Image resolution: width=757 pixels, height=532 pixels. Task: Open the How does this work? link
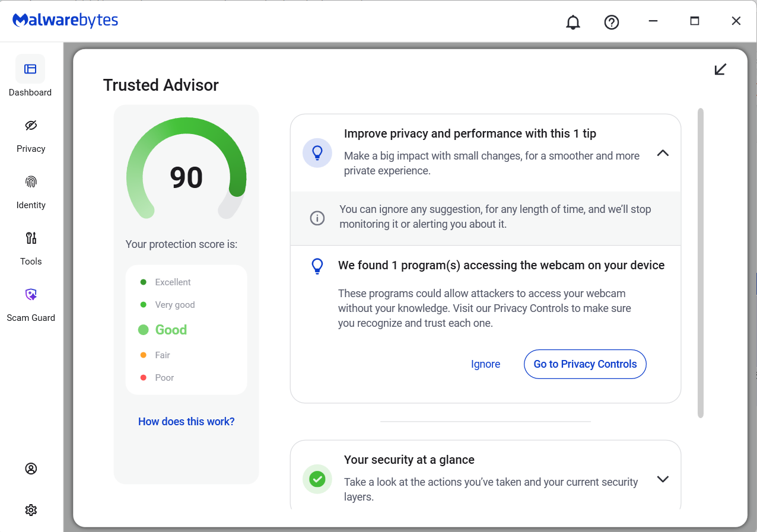tap(186, 422)
